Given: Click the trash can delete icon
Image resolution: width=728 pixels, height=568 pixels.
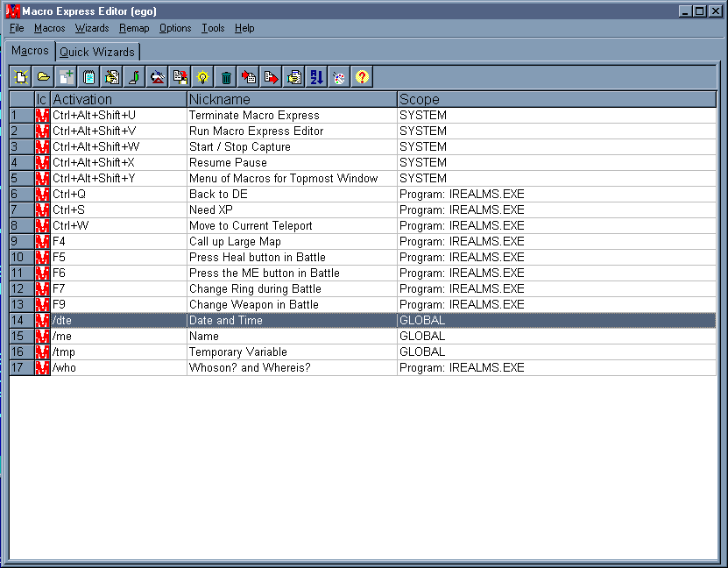Looking at the screenshot, I should 226,76.
